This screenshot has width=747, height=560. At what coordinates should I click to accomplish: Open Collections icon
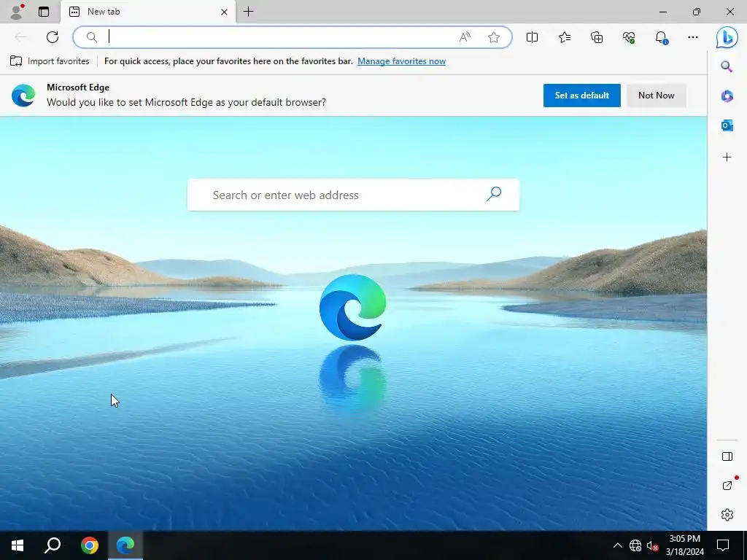pyautogui.click(x=597, y=37)
